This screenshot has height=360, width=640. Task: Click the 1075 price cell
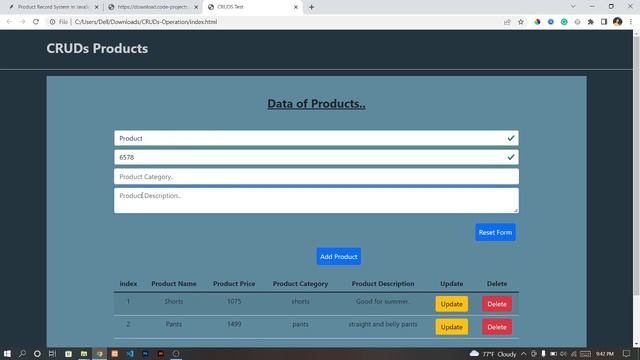pos(234,301)
